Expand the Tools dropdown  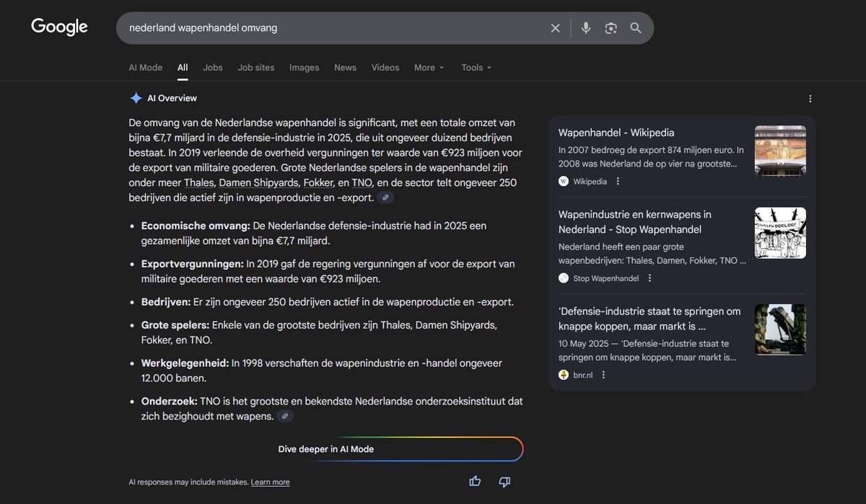(x=476, y=68)
